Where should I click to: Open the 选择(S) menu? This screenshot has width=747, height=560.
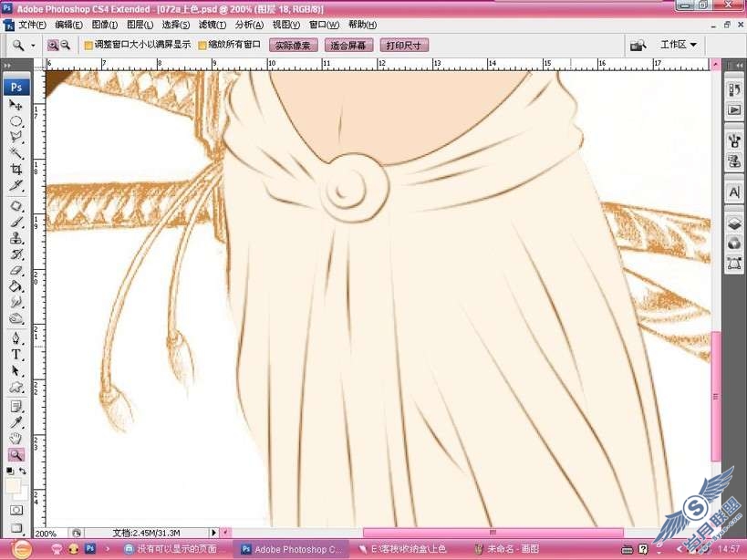176,25
